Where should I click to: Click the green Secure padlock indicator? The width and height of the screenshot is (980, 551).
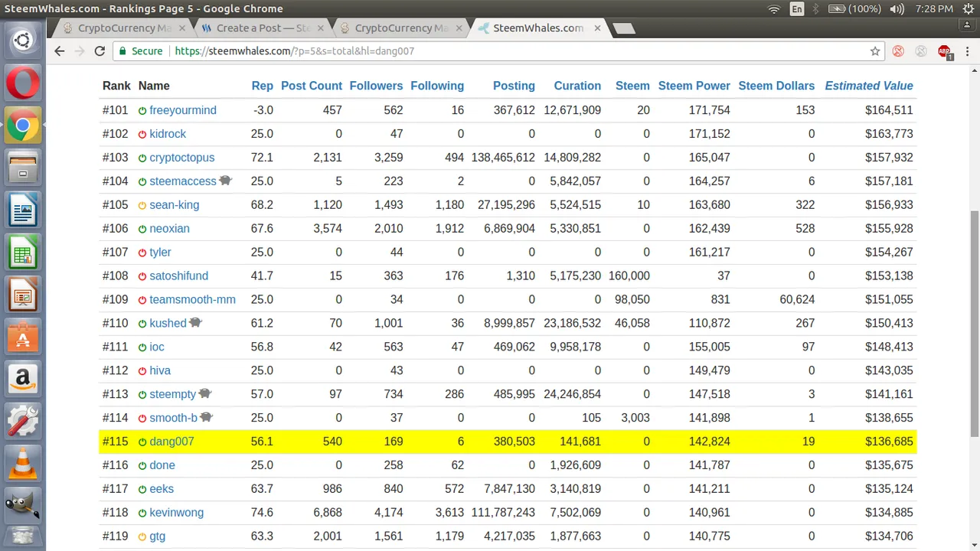point(140,51)
